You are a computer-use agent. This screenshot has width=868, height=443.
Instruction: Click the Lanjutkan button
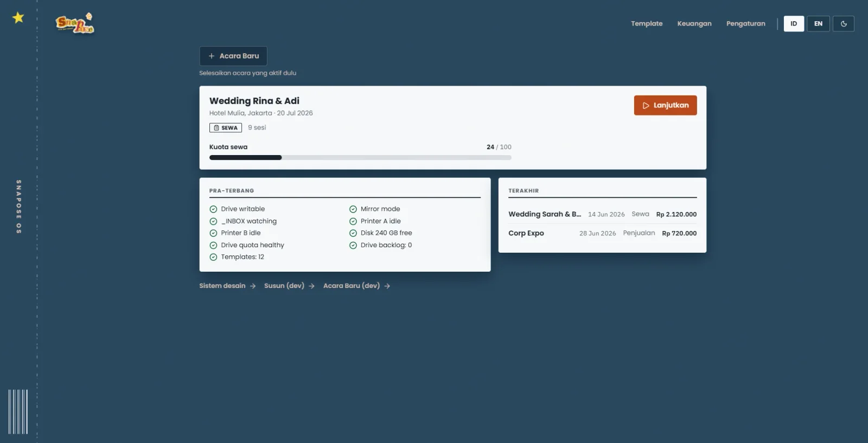point(665,105)
